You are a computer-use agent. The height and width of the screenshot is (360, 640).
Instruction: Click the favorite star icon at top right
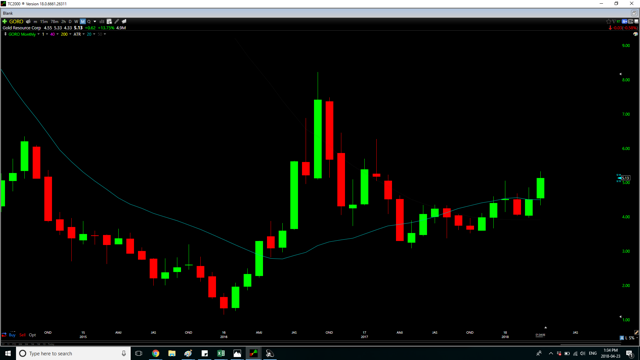[608, 22]
